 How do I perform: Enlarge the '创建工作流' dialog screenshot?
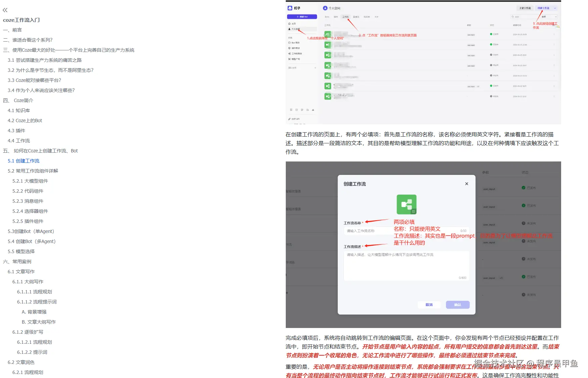[x=423, y=245]
